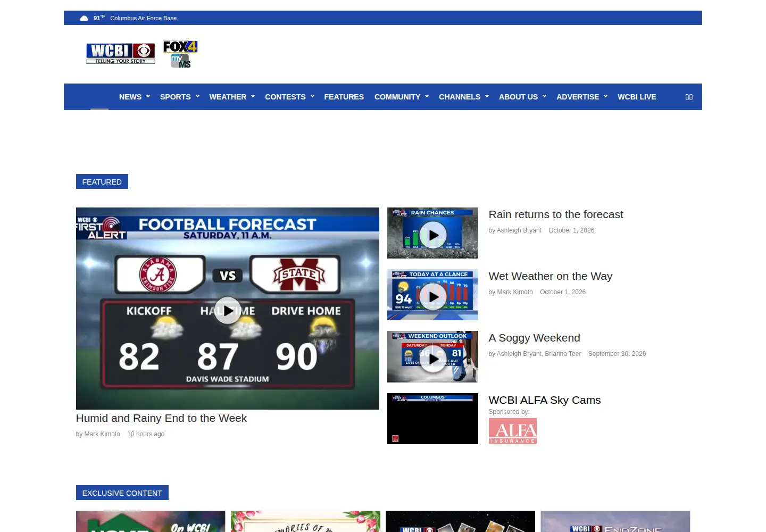766x532 pixels.
Task: Click the Exclusive Content section label
Action: 122,493
